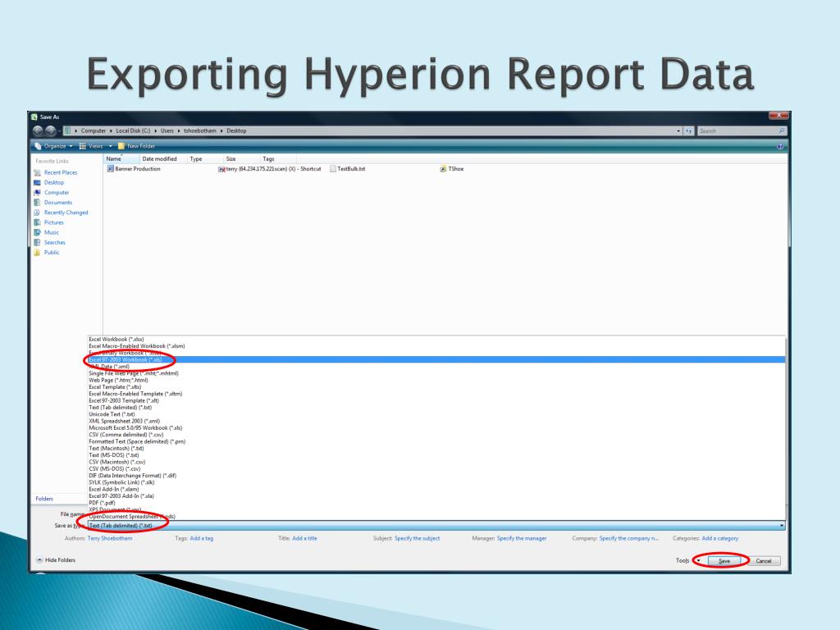
Task: Choose Excel 97-2003 Workbook (*.xls) option
Action: click(436, 359)
